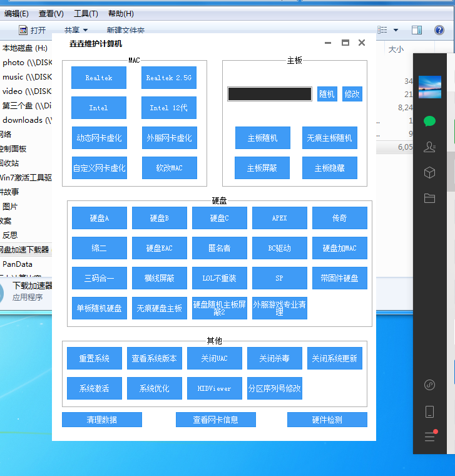Click the 硬盘C button

[x=220, y=218]
